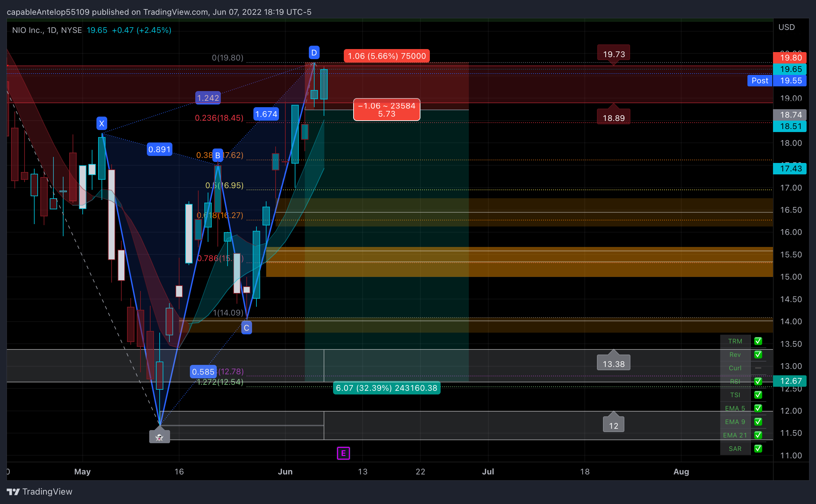This screenshot has width=816, height=504.
Task: Click the 1.242 ratio label
Action: click(x=208, y=98)
